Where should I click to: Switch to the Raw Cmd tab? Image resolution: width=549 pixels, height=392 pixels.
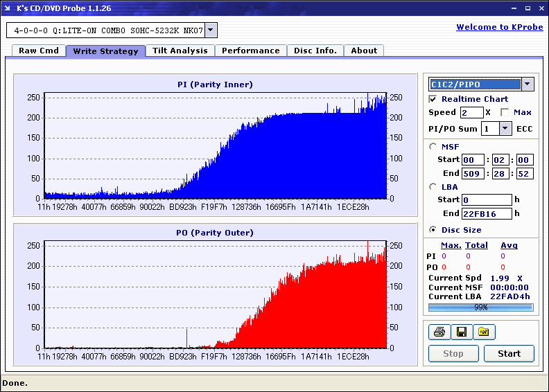(39, 51)
